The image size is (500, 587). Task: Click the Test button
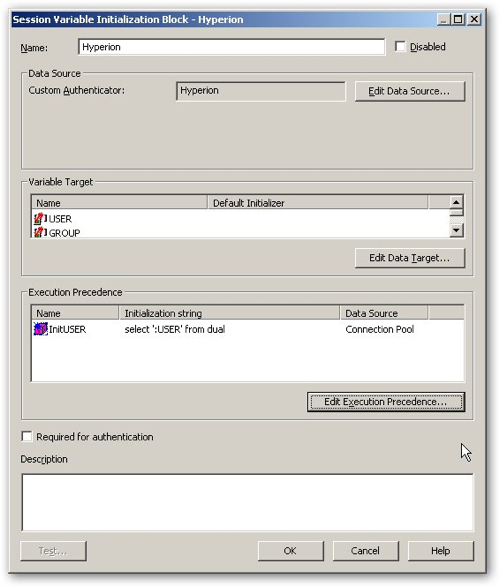click(x=53, y=551)
